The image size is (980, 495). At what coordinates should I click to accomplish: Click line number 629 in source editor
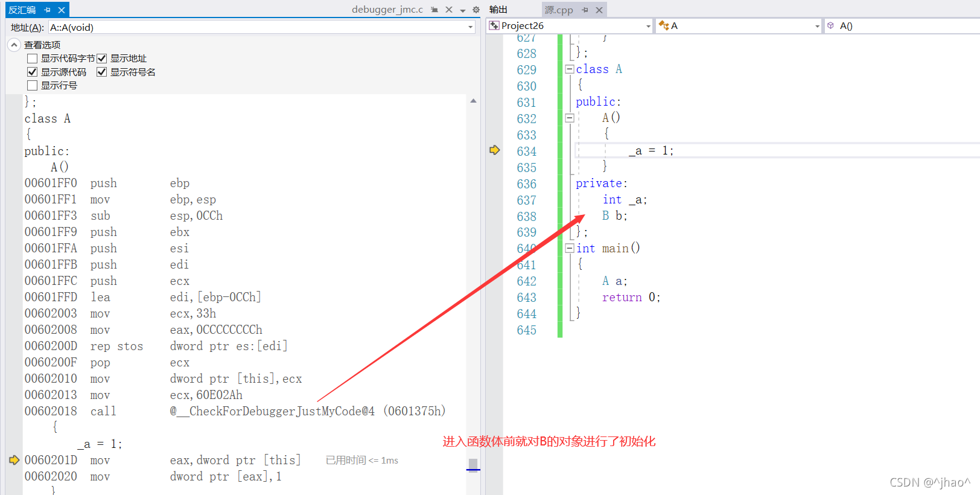click(526, 70)
